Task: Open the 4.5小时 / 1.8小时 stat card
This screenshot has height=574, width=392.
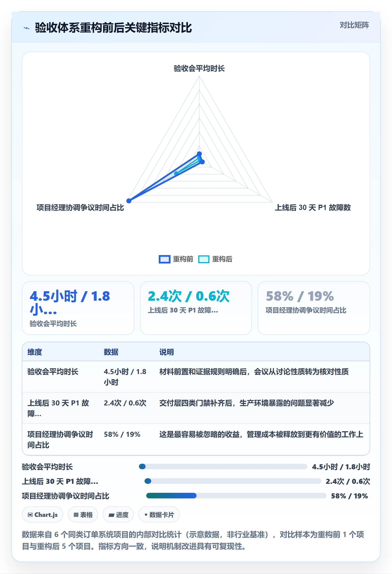Action: pyautogui.click(x=78, y=308)
